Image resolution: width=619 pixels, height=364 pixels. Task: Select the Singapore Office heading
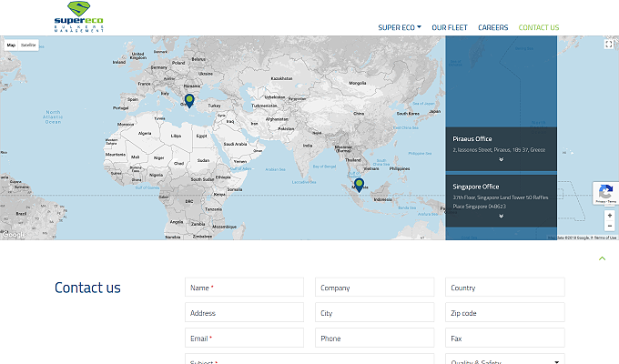click(x=476, y=187)
